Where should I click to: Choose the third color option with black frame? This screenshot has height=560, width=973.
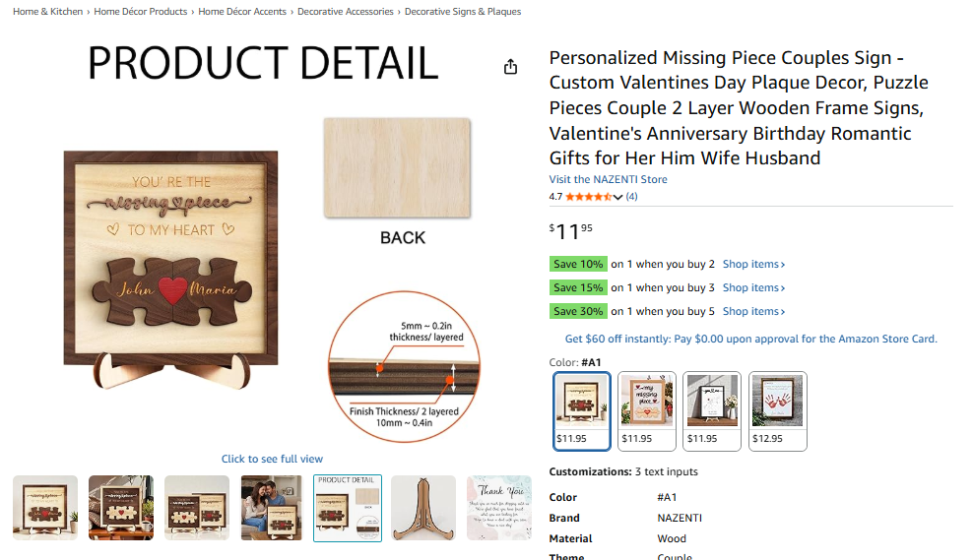(x=712, y=410)
